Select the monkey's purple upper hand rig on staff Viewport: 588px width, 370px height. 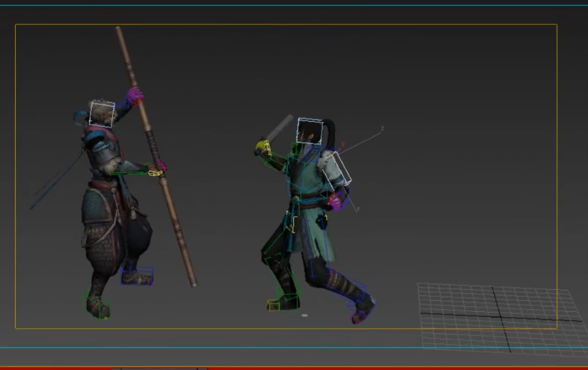pos(135,96)
